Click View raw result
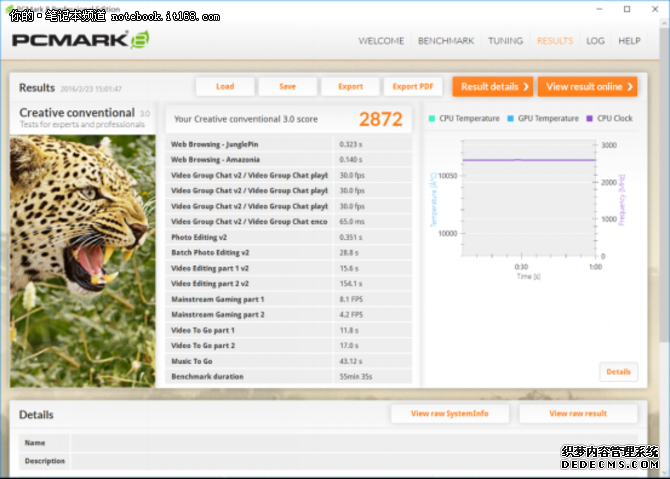 click(578, 414)
